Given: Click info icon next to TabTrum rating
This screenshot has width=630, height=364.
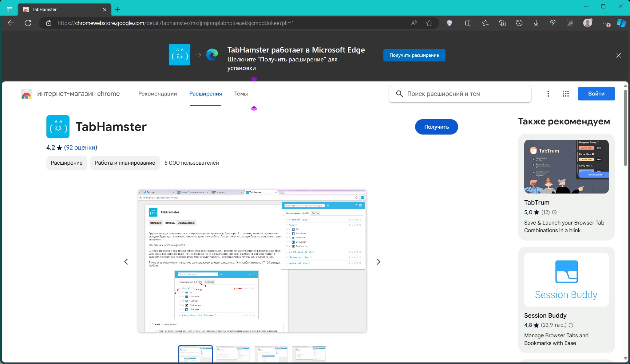Looking at the screenshot, I should pos(554,212).
